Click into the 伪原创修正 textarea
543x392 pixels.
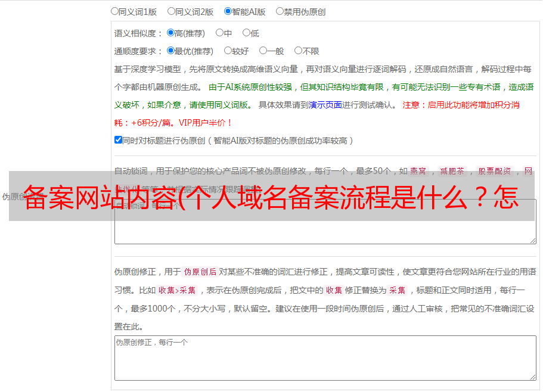pyautogui.click(x=325, y=358)
